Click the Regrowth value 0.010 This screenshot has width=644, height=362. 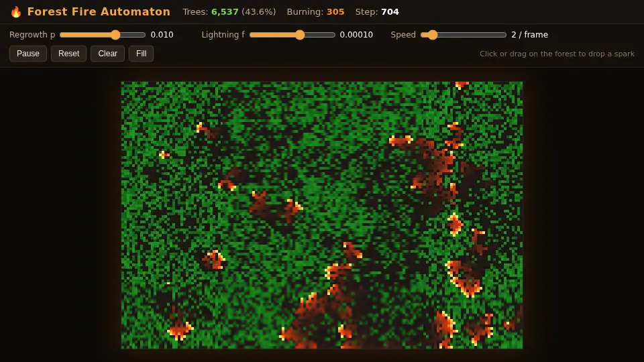[162, 35]
